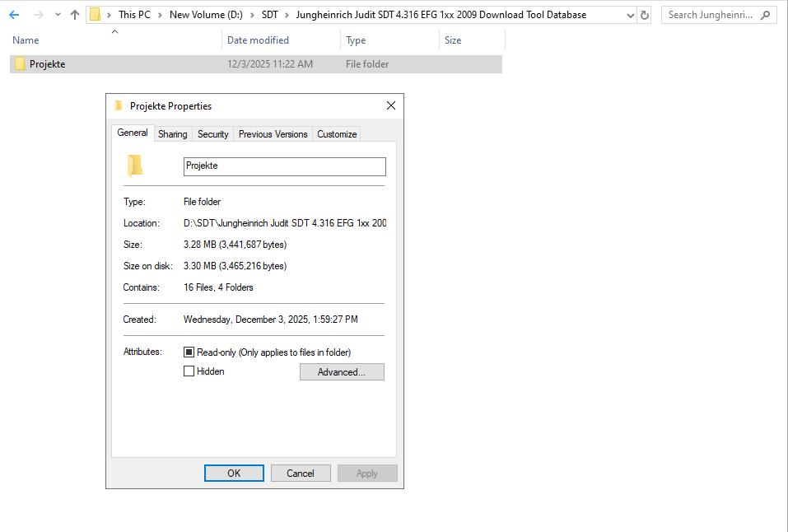Screen dimensions: 788x532
Task: Select SDT breadcrumb segment
Action: click(x=270, y=15)
